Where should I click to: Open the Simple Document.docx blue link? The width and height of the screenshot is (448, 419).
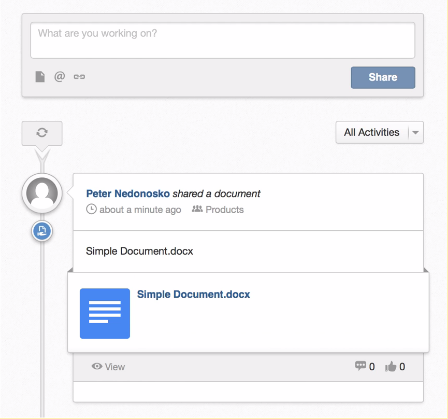click(194, 294)
